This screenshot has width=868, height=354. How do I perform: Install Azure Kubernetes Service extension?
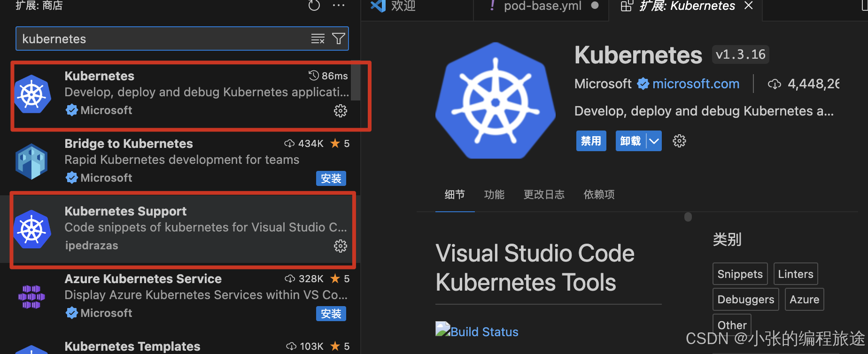[331, 314]
